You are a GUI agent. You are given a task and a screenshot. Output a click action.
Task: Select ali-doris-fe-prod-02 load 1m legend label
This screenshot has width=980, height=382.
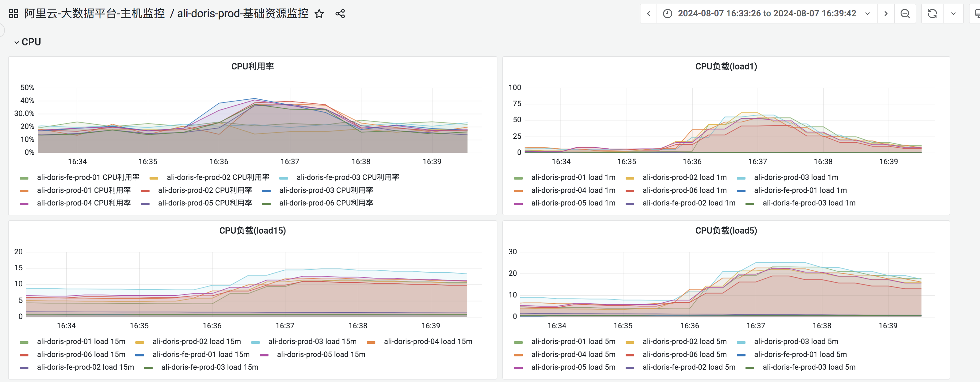[x=689, y=203]
